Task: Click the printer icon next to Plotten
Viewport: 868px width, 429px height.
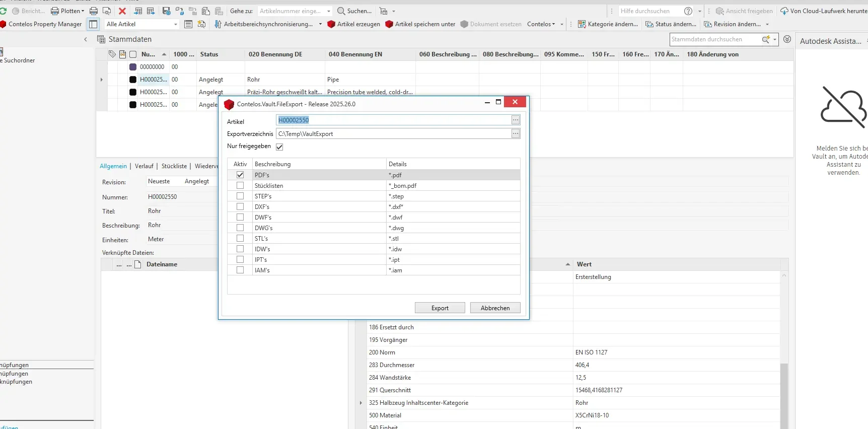Action: (94, 11)
